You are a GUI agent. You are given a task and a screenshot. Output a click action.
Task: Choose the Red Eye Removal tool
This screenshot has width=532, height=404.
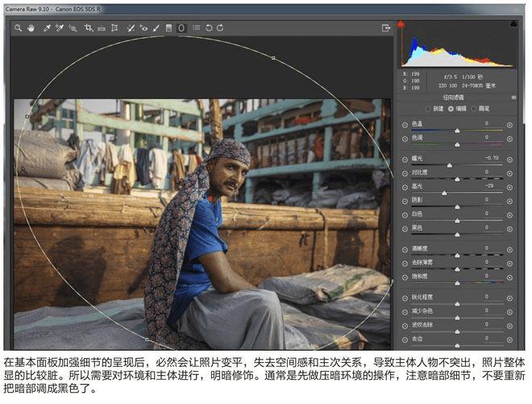click(x=143, y=28)
